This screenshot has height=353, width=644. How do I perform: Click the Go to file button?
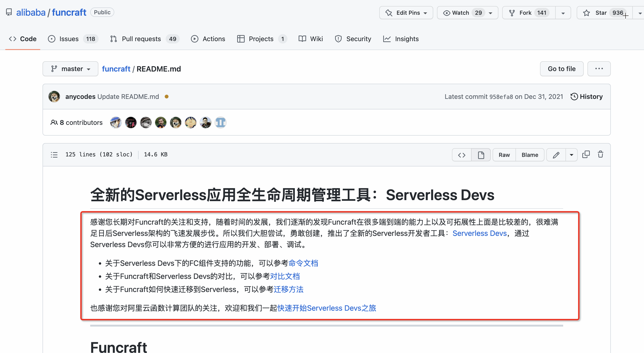[562, 69]
